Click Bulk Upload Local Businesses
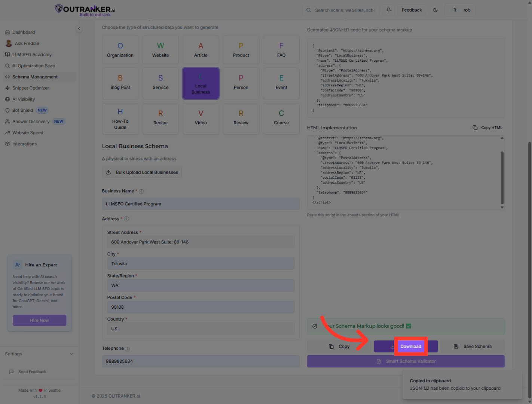532x404 pixels. [x=142, y=172]
